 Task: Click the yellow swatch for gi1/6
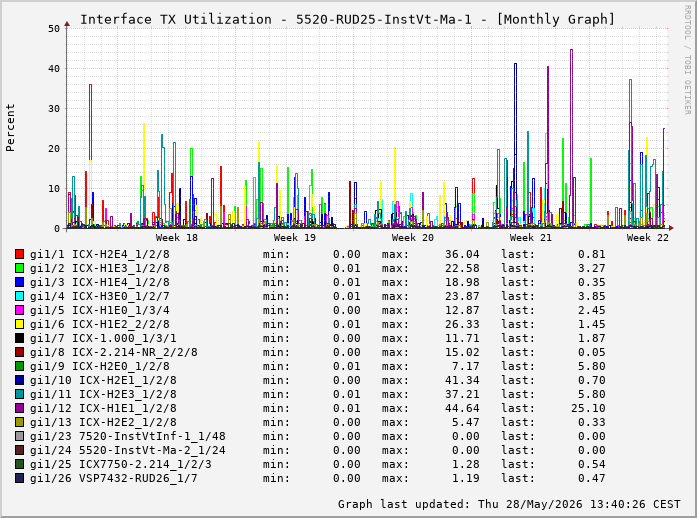click(x=19, y=324)
